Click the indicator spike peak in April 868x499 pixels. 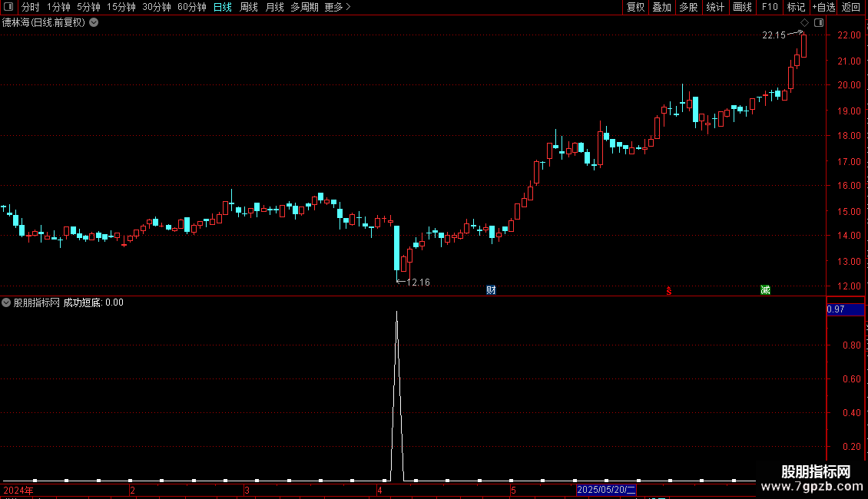click(397, 312)
